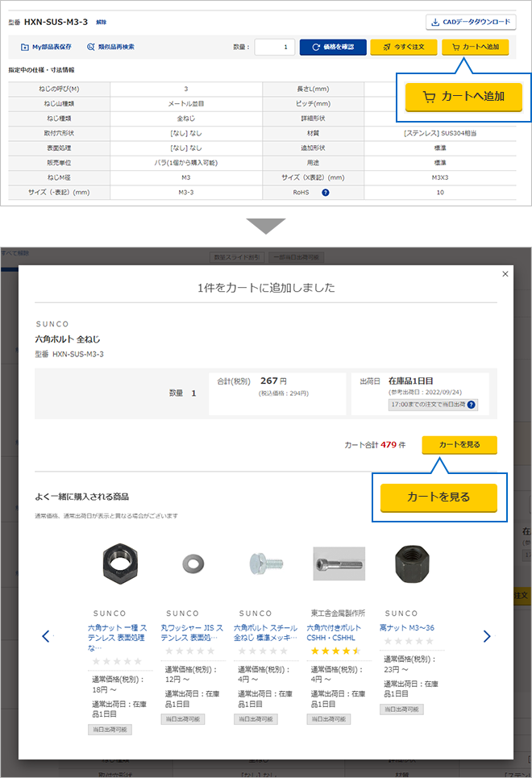Open the 丸ワッシャー washer product image
Screen dimensions: 532x778
pos(192,562)
